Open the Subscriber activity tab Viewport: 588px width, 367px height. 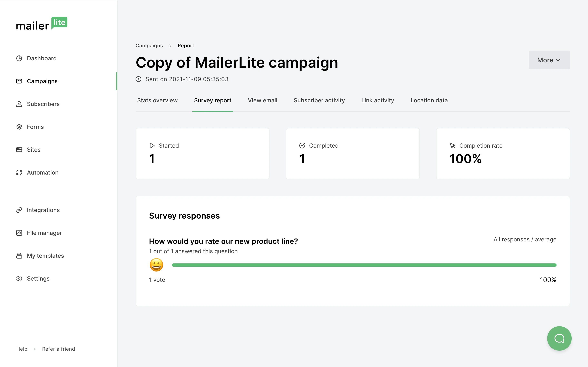pyautogui.click(x=319, y=100)
